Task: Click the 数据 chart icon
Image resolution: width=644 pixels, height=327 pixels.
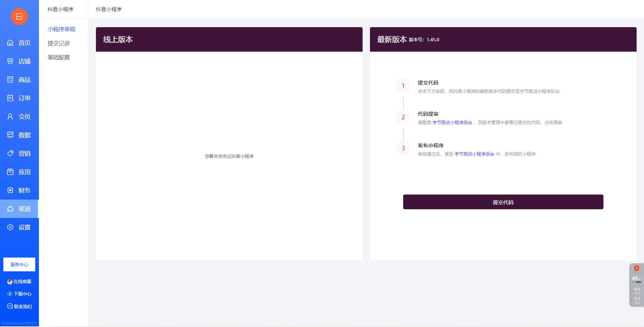Action: (x=10, y=135)
